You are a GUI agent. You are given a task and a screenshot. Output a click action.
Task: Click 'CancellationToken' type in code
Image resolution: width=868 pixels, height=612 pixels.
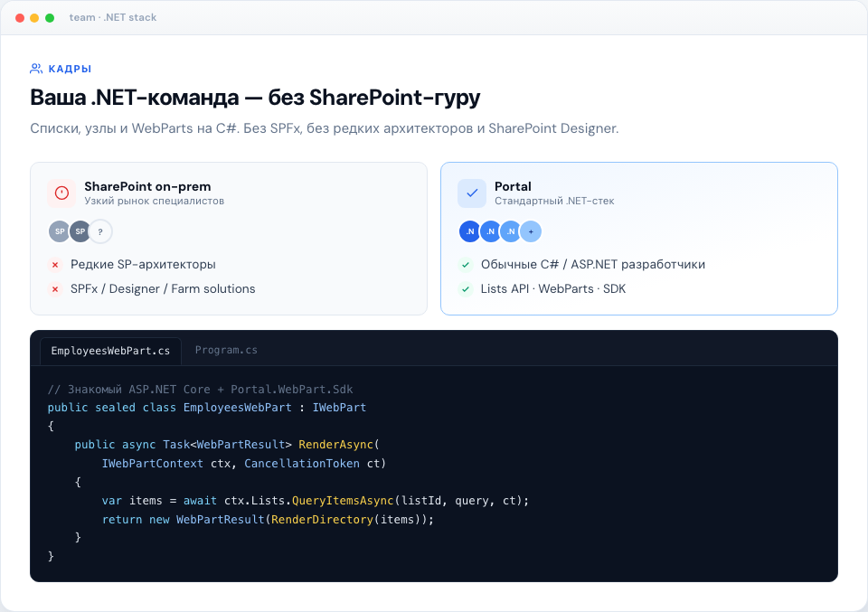click(302, 464)
